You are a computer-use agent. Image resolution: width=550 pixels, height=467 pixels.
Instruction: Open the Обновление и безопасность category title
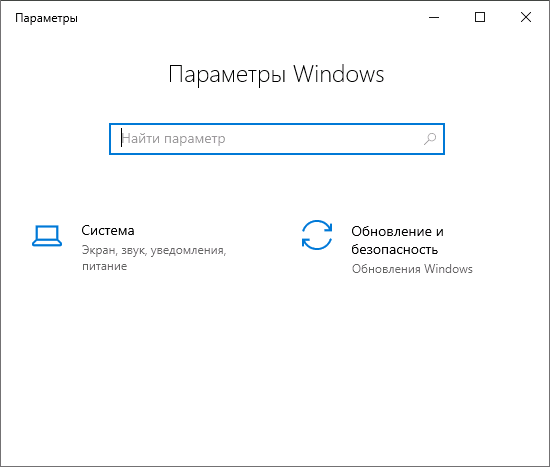(x=397, y=240)
